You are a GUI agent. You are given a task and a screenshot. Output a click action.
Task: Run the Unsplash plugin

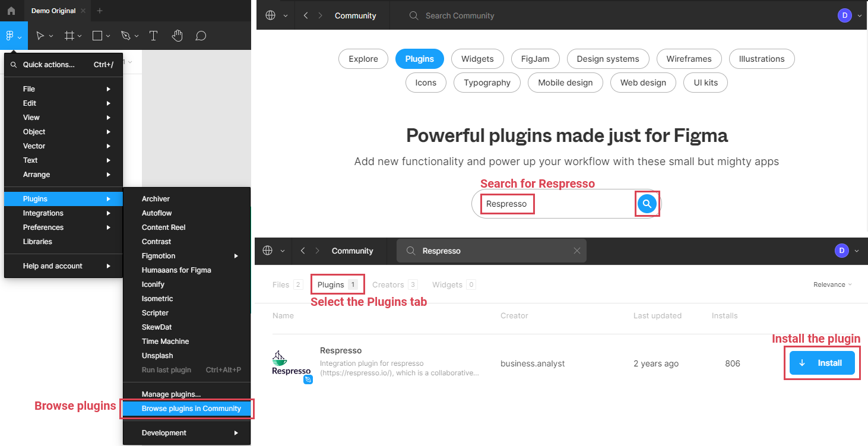187,356
